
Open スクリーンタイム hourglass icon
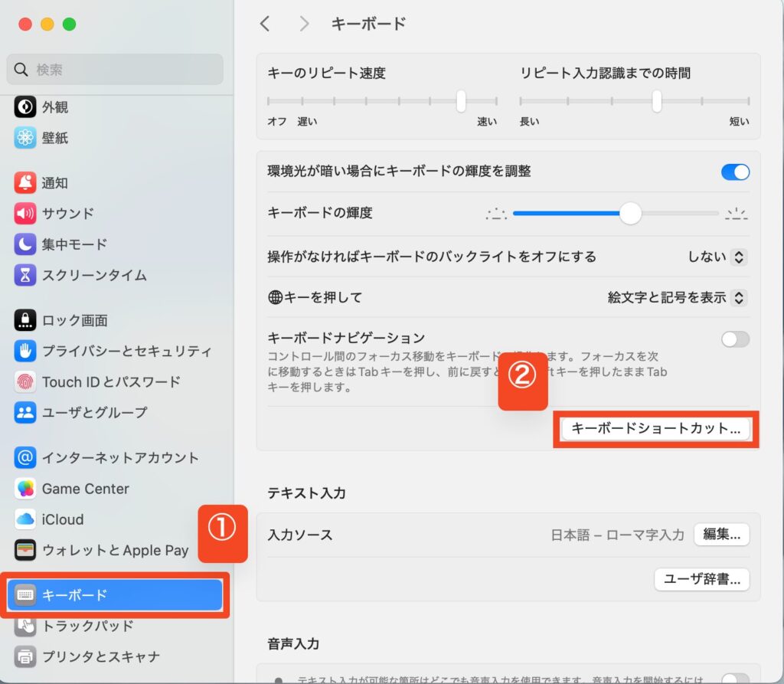tap(25, 275)
